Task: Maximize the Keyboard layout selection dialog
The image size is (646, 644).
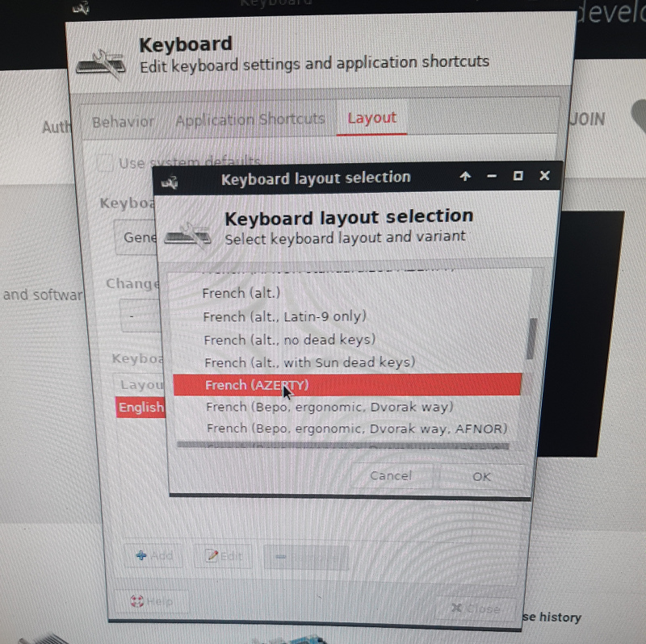Action: (x=518, y=176)
